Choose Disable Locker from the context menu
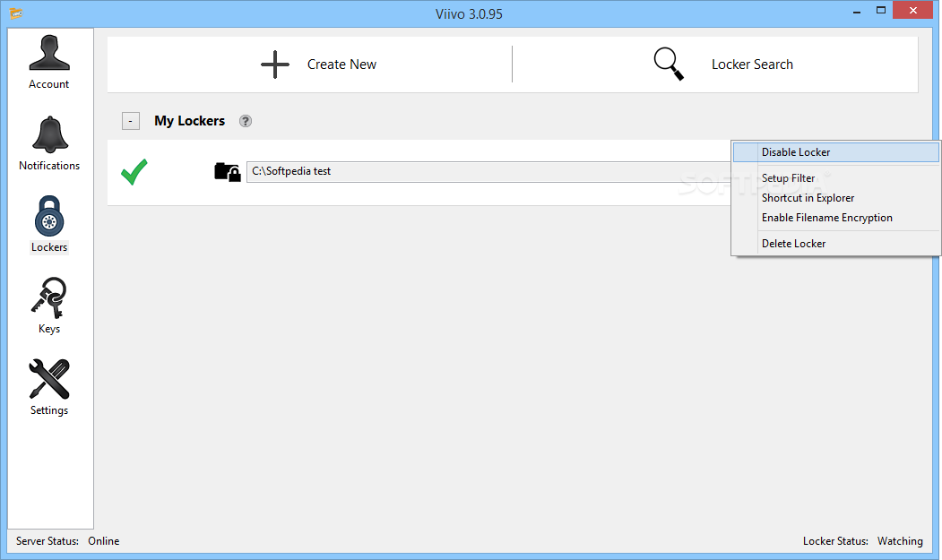This screenshot has width=942, height=560. 835,152
